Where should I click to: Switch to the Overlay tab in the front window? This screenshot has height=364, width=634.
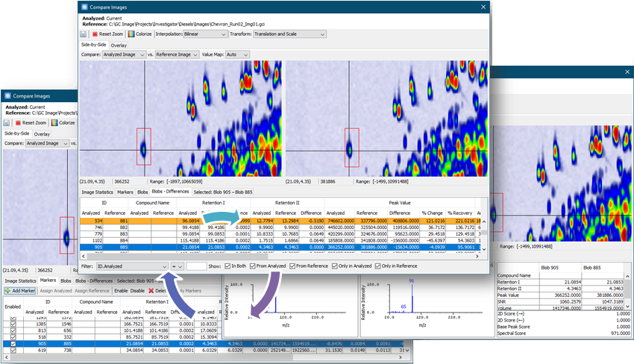point(119,45)
